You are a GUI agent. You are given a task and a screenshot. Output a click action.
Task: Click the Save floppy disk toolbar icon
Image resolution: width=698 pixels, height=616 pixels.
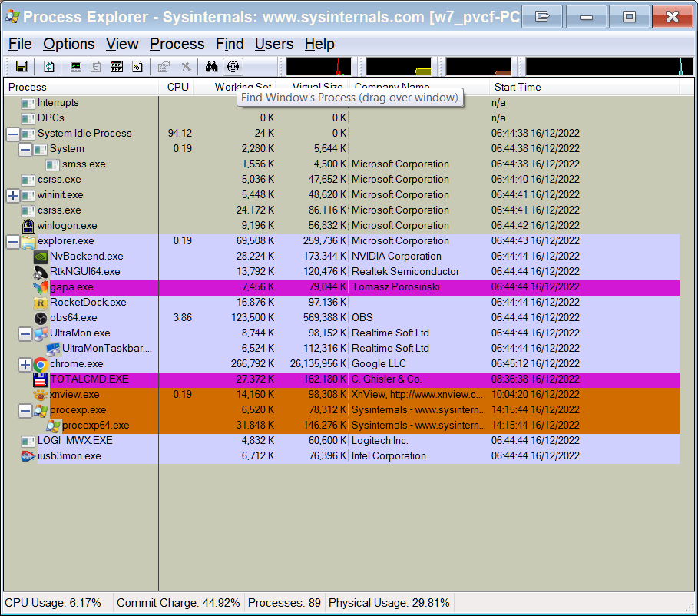pos(22,67)
